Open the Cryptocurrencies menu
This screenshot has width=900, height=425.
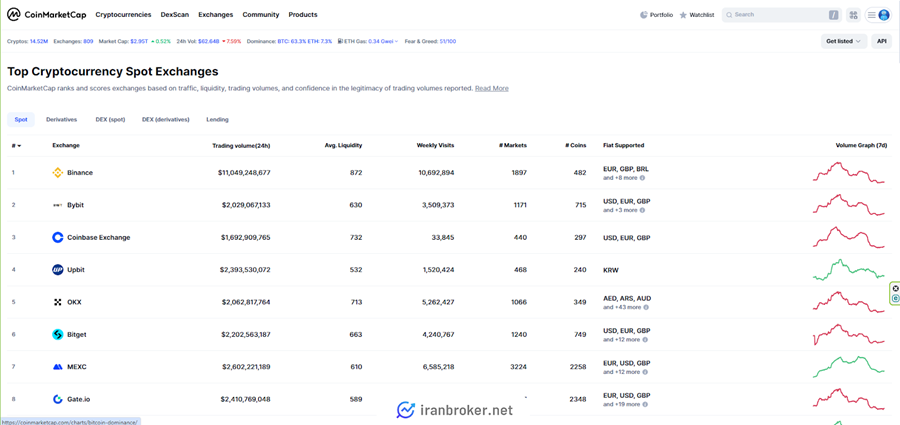tap(123, 15)
